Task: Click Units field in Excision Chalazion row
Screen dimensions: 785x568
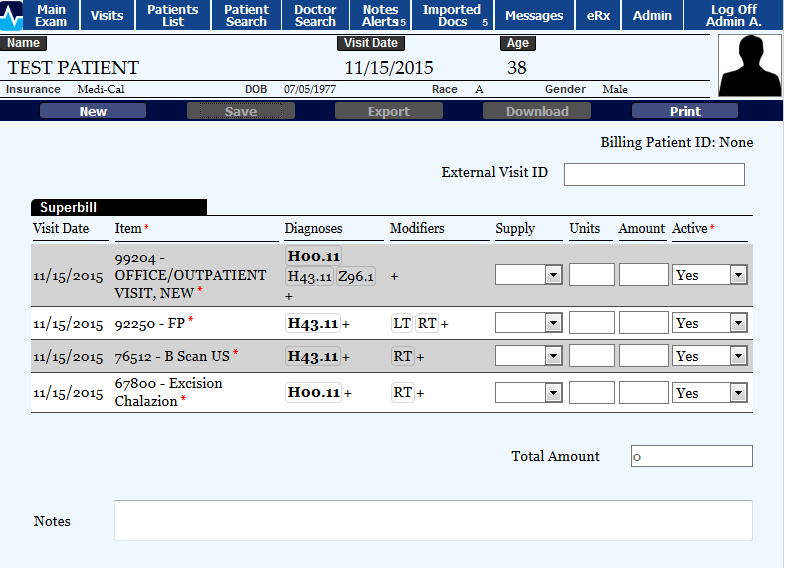Action: (x=592, y=392)
